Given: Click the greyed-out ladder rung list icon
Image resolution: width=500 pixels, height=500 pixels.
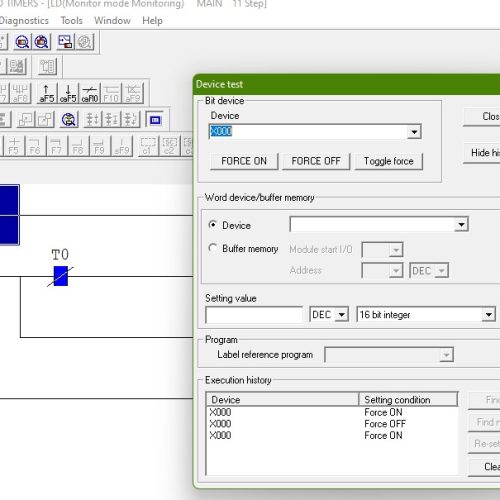Looking at the screenshot, I should pyautogui.click(x=47, y=66).
